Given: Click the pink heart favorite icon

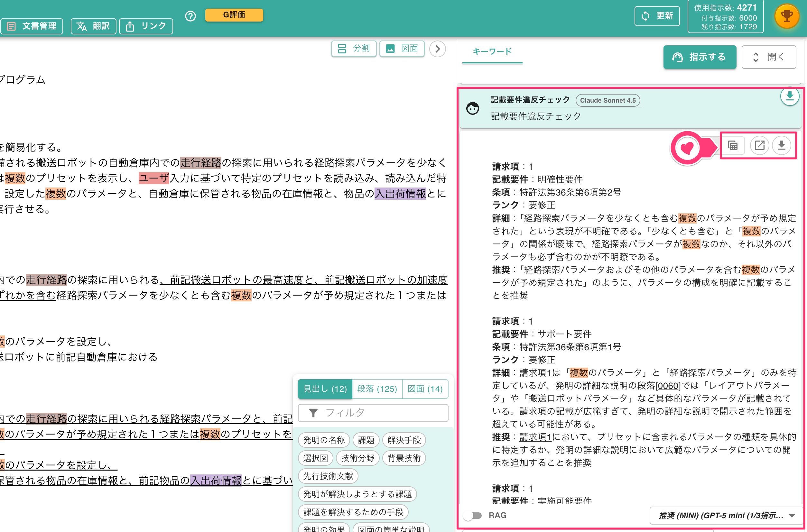Looking at the screenshot, I should [687, 148].
